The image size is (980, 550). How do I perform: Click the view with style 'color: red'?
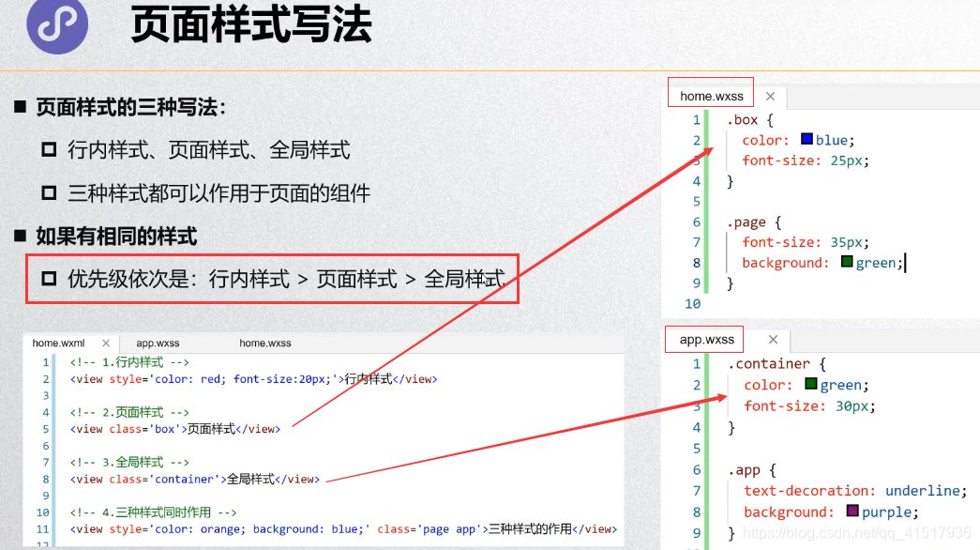pyautogui.click(x=253, y=379)
